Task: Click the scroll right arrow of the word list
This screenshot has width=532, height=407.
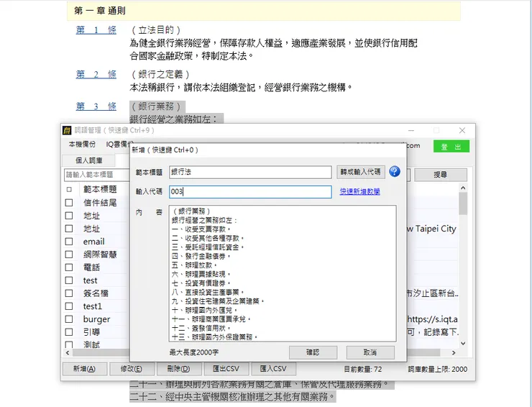Action: (454, 352)
